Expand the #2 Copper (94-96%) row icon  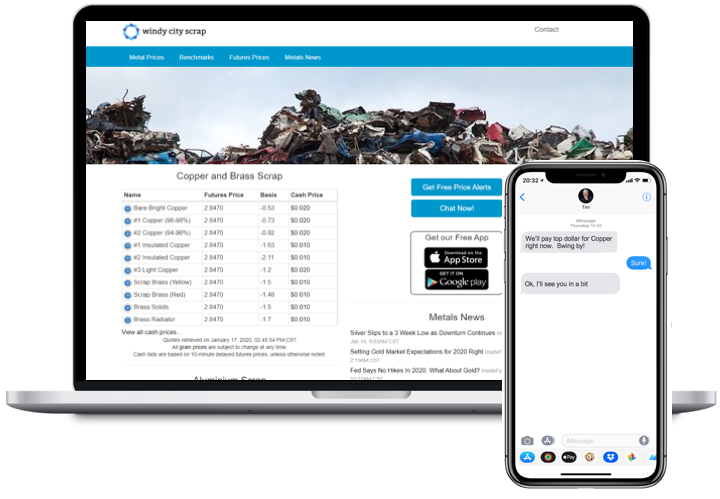click(x=128, y=233)
